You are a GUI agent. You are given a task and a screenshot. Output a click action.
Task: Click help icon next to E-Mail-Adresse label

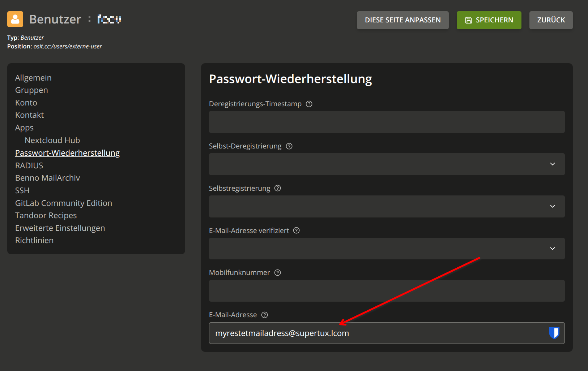click(265, 315)
